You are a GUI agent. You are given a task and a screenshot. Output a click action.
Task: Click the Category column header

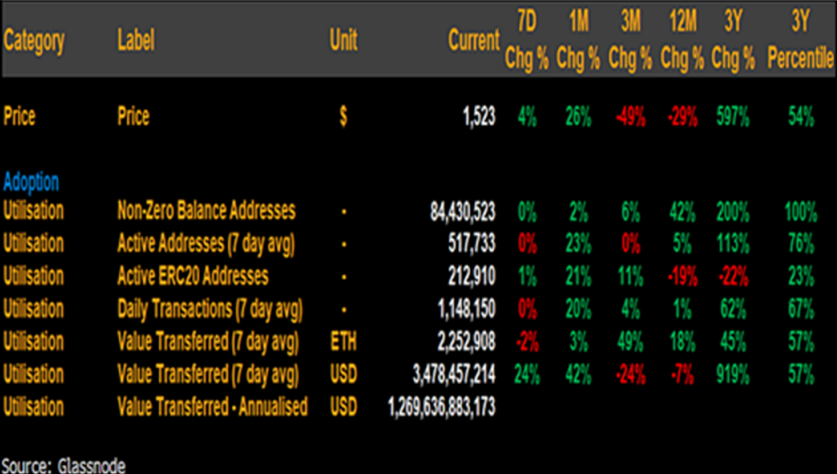(34, 42)
